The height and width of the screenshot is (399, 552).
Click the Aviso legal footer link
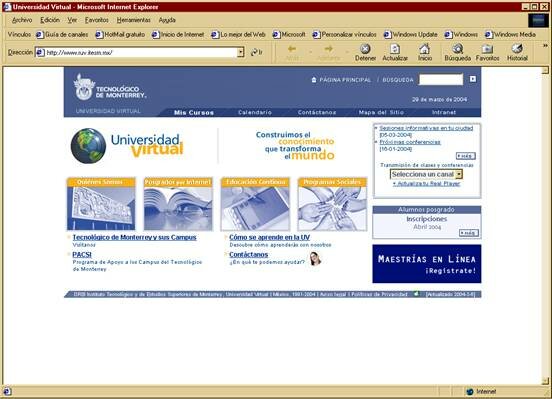click(333, 294)
